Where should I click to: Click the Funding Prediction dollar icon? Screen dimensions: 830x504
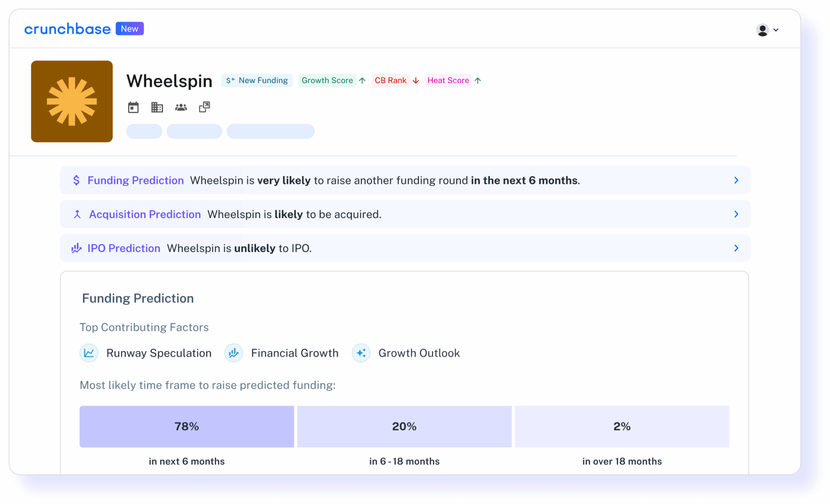point(77,180)
